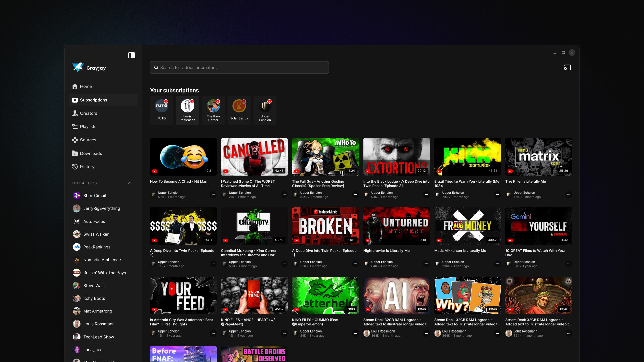
Task: Open History from the sidebar
Action: pos(87,167)
